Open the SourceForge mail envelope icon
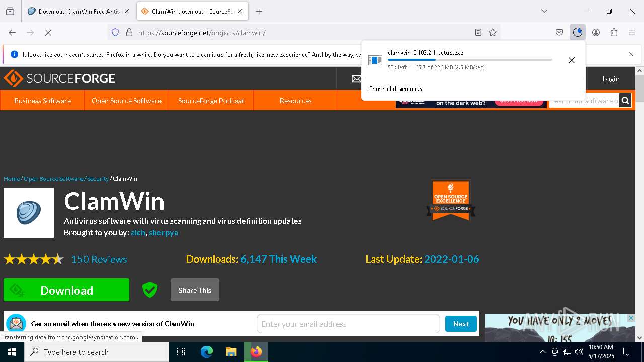The width and height of the screenshot is (644, 362). pyautogui.click(x=356, y=79)
